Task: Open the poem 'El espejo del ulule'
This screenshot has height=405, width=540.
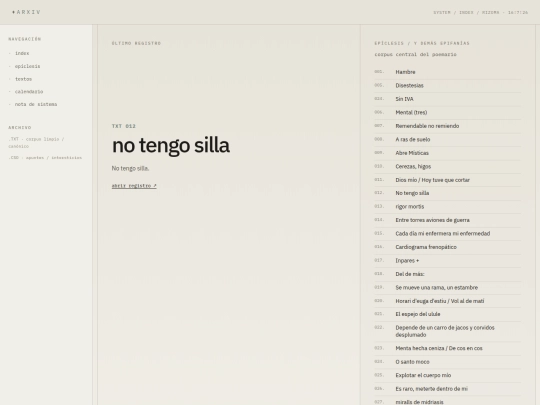Action: (448, 314)
